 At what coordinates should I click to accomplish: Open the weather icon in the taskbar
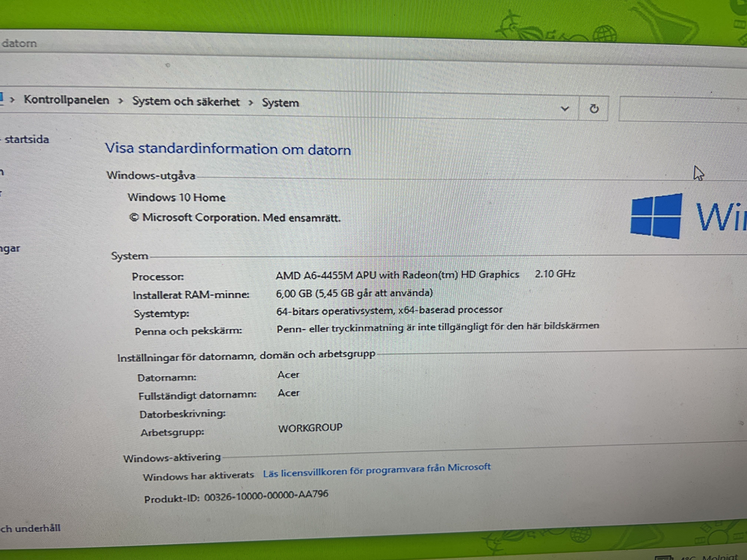(664, 558)
